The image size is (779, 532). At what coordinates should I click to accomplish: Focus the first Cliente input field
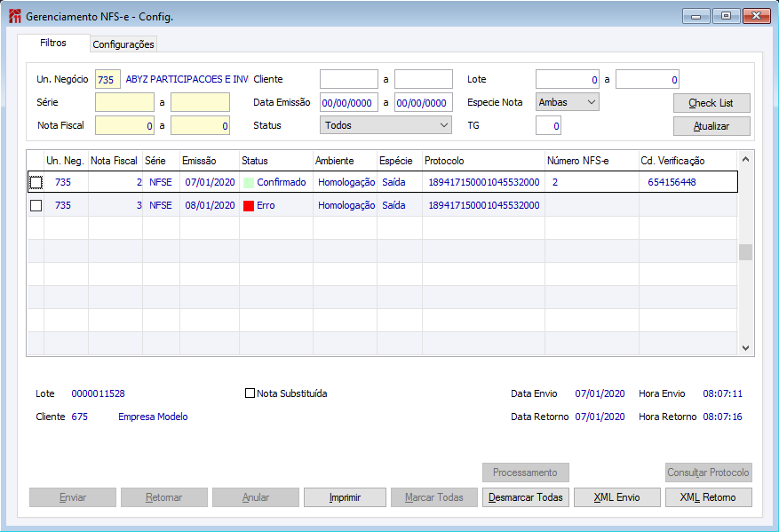pos(349,79)
